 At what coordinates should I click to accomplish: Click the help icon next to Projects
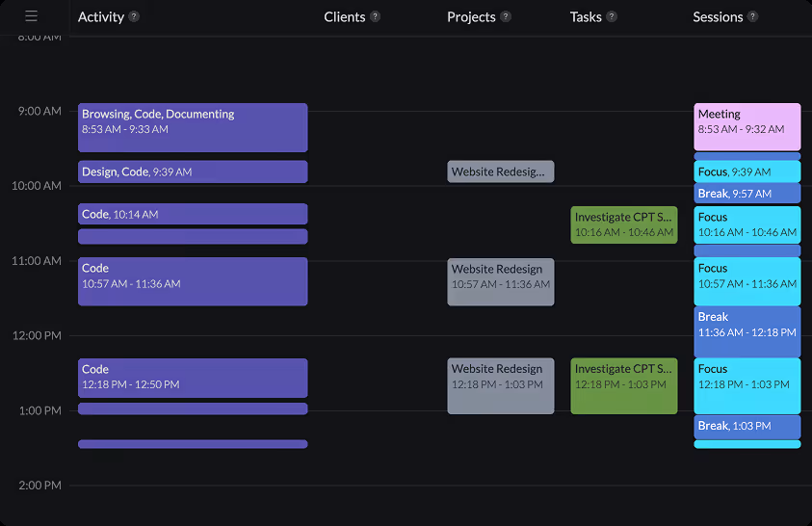pos(506,16)
